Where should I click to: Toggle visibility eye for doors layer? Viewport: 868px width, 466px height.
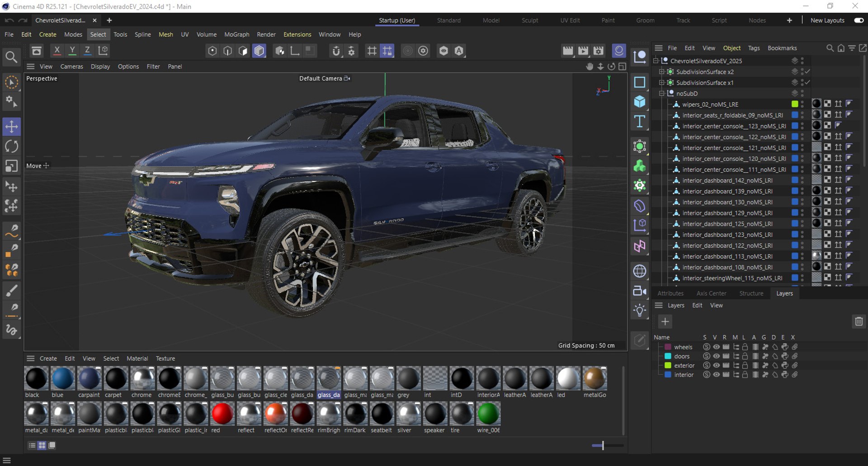(x=716, y=356)
